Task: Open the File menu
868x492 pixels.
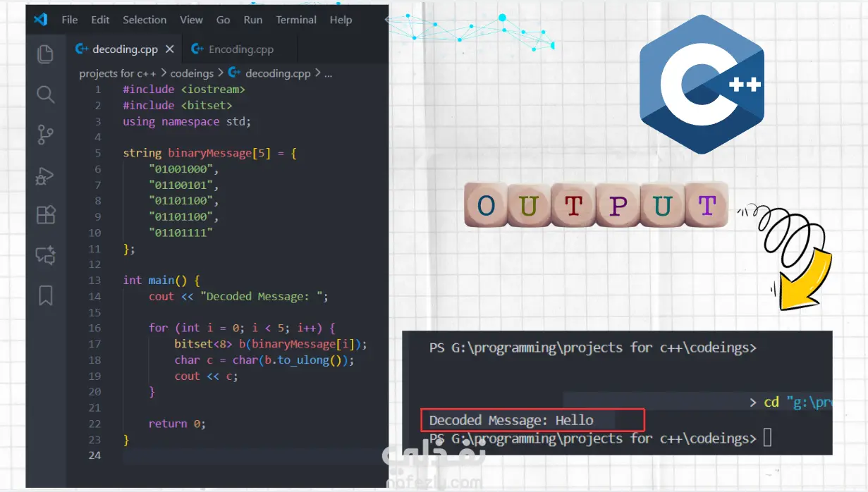Action: click(70, 20)
